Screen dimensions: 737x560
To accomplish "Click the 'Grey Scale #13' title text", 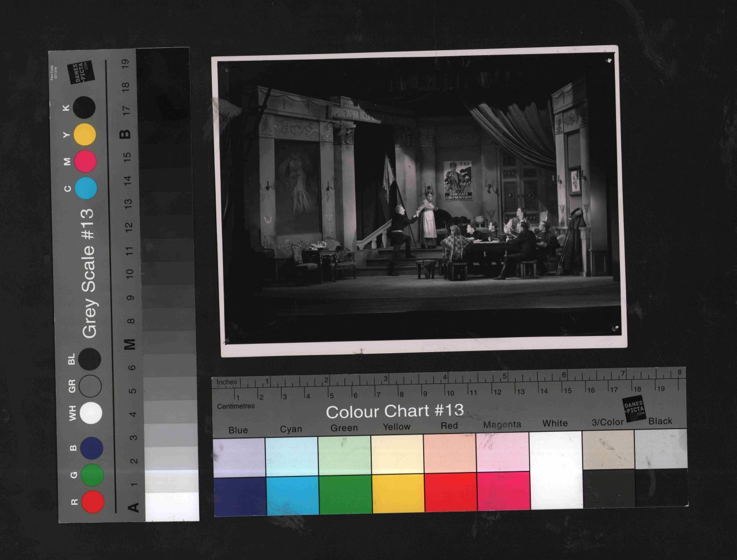I will pyautogui.click(x=89, y=273).
